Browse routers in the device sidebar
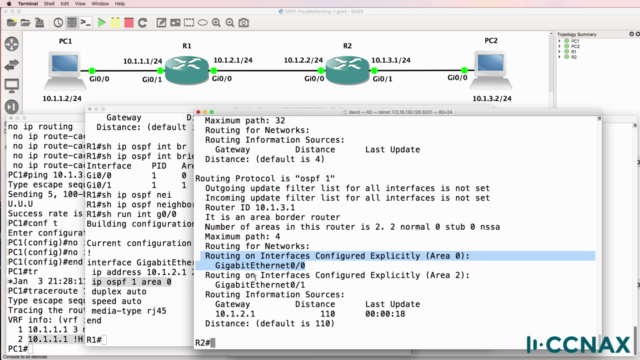 click(x=12, y=44)
